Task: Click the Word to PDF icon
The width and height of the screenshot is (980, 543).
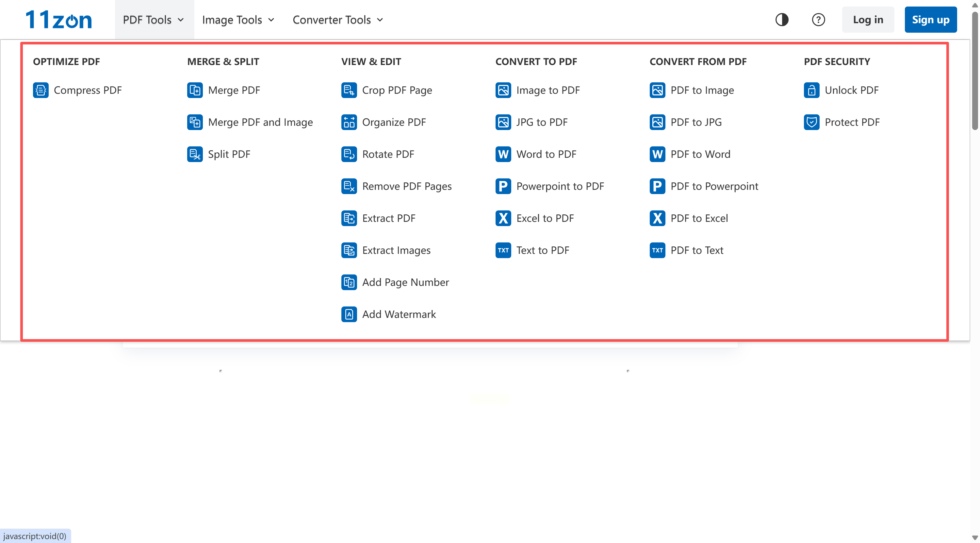Action: [503, 154]
